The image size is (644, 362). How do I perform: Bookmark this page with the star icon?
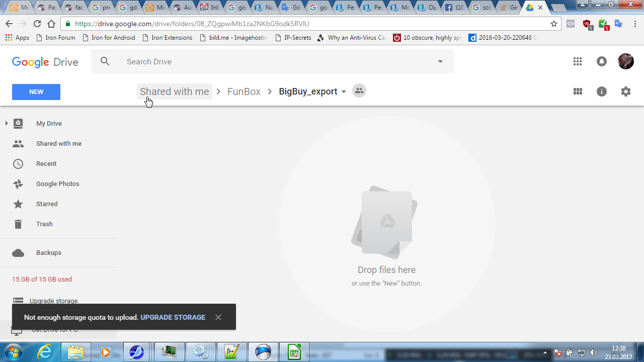(554, 24)
